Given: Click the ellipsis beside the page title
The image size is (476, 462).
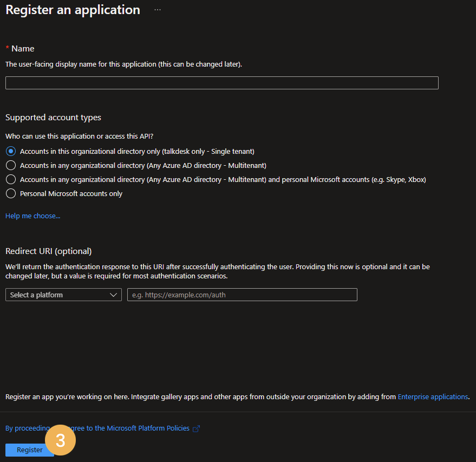Looking at the screenshot, I should [157, 9].
